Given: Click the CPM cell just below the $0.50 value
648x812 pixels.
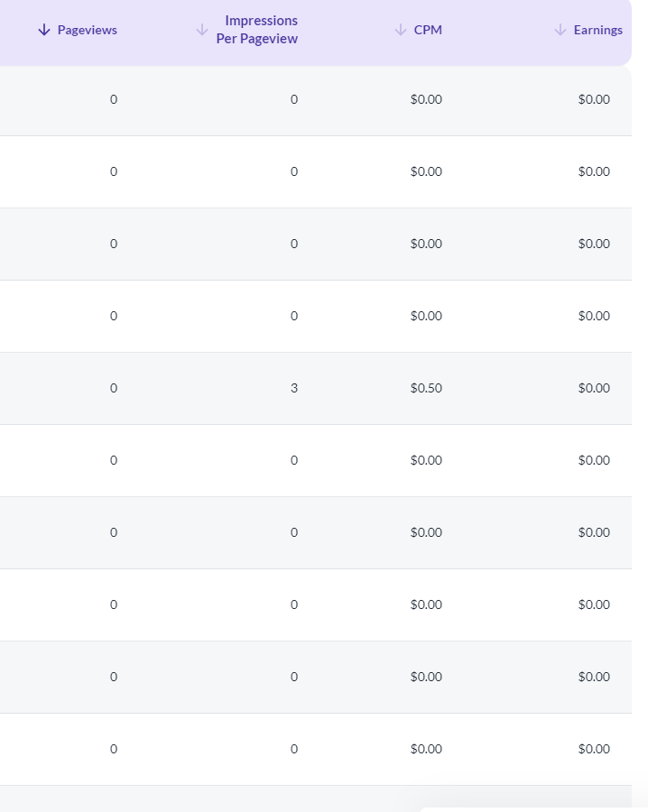Looking at the screenshot, I should pos(426,460).
